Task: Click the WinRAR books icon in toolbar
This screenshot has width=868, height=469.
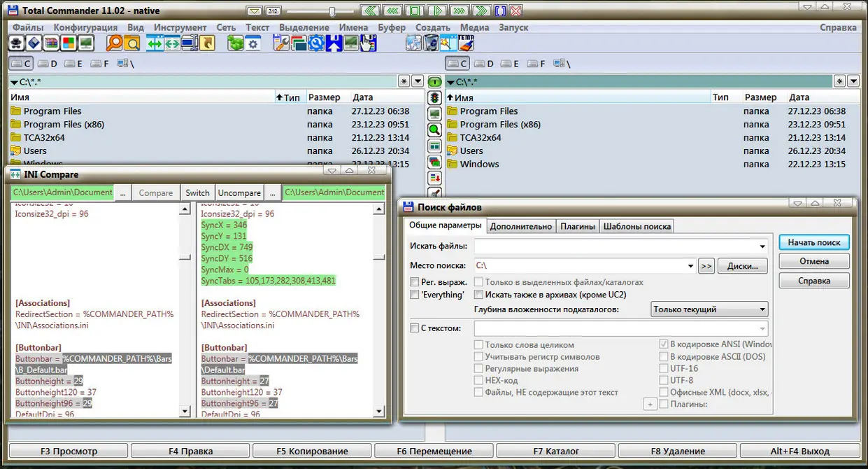Action: (51, 43)
